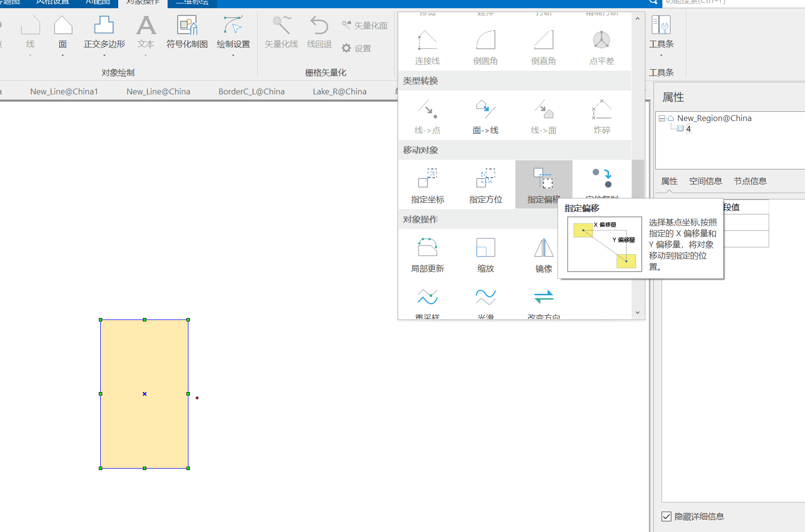This screenshot has height=532, width=805.
Task: Click the gallery scrollbar up arrow
Action: [637, 19]
